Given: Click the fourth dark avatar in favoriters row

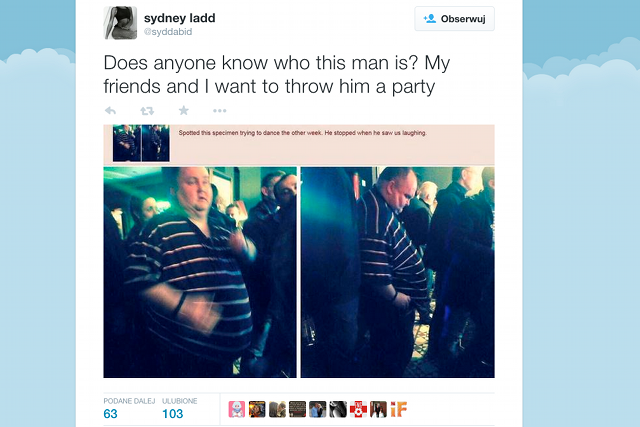Looking at the screenshot, I should coord(298,409).
